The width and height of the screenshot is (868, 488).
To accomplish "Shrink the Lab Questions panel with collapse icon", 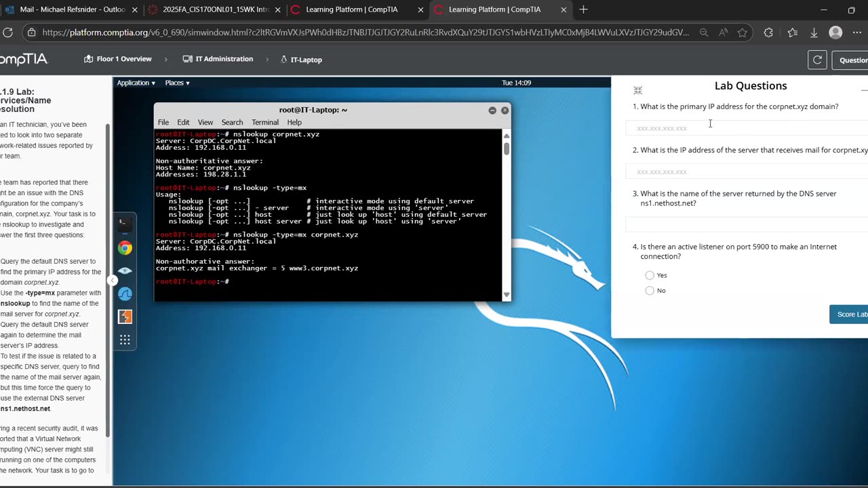I will pos(637,90).
